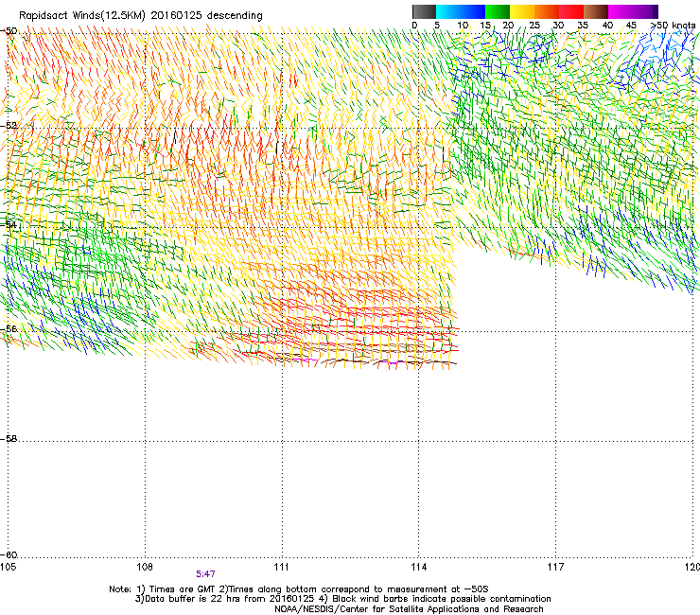Click the '-54' latitude axis label

9,224
